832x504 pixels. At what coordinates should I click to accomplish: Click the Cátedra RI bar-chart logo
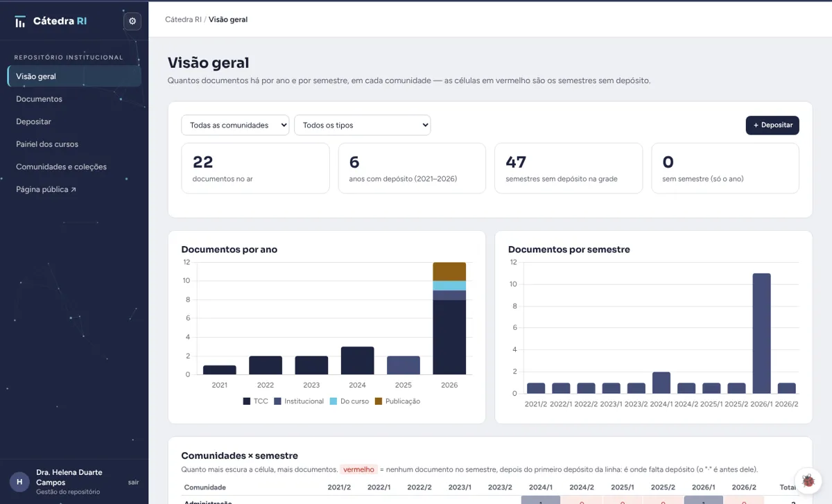pyautogui.click(x=20, y=21)
